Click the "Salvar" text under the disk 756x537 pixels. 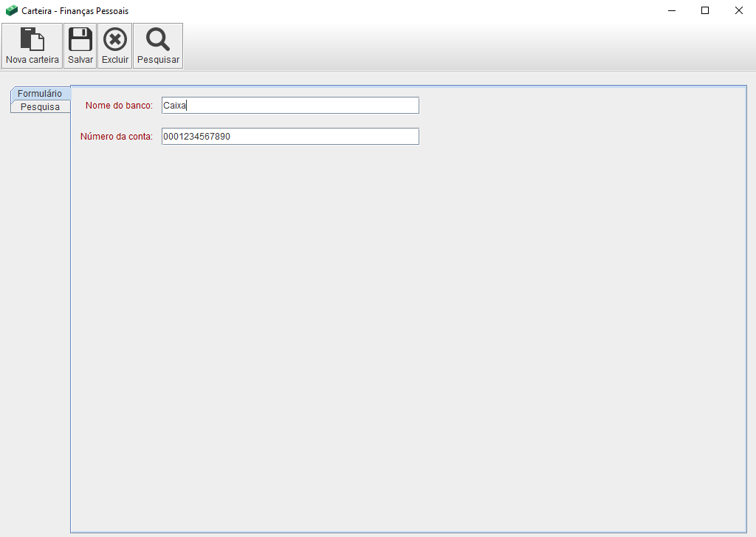click(80, 60)
